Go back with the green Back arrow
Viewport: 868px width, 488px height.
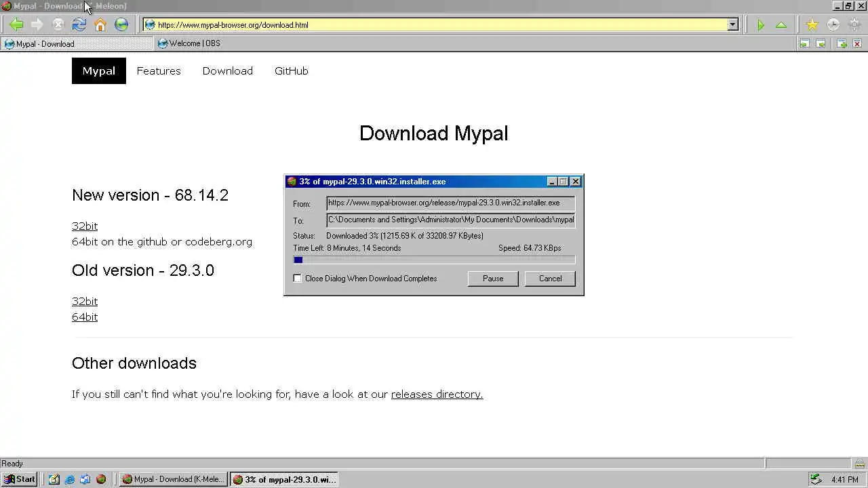pyautogui.click(x=16, y=25)
